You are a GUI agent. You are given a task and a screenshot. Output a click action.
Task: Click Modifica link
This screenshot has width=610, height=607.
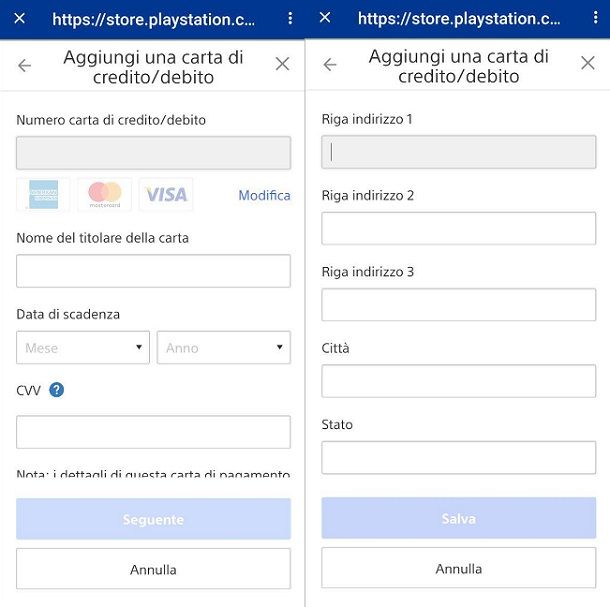coord(265,195)
